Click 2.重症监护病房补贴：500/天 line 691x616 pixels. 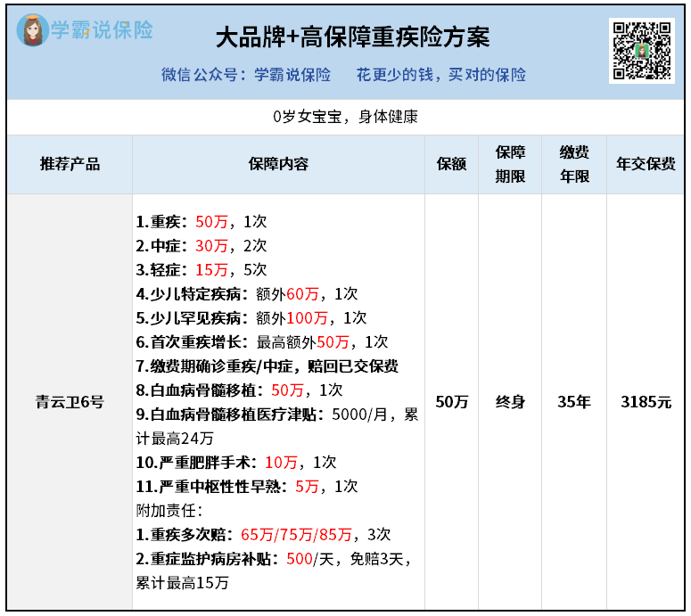[274, 559]
